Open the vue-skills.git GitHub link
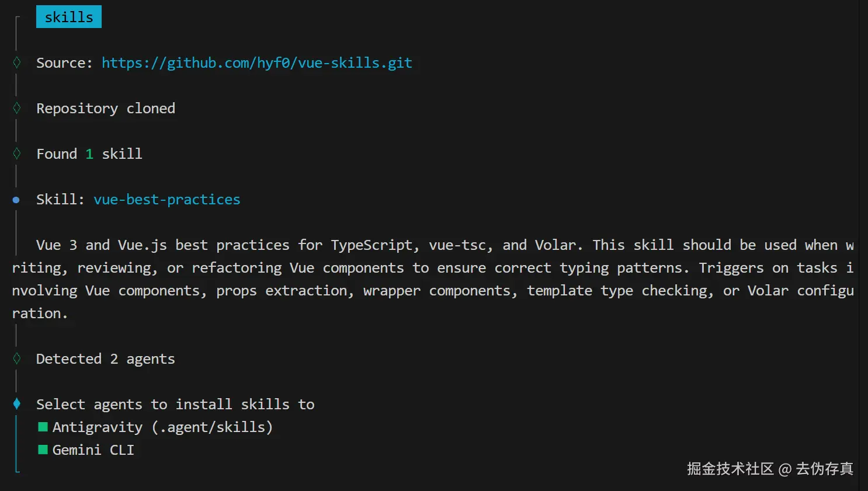This screenshot has width=868, height=491. pyautogui.click(x=257, y=63)
